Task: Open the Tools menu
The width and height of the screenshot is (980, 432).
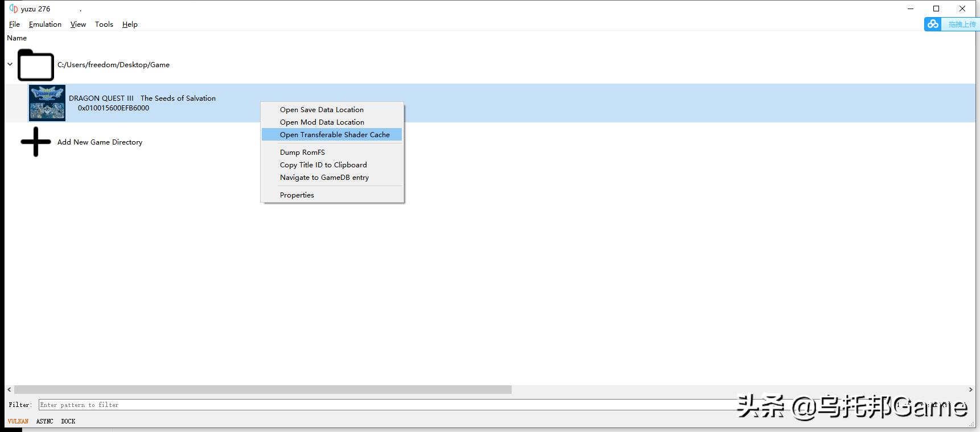Action: point(104,24)
